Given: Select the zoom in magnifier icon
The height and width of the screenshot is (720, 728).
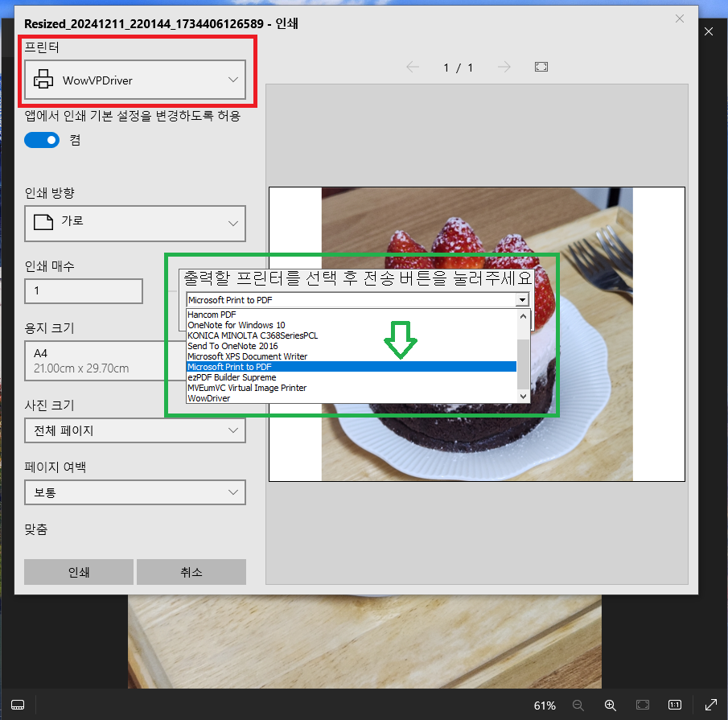Looking at the screenshot, I should pos(611,705).
